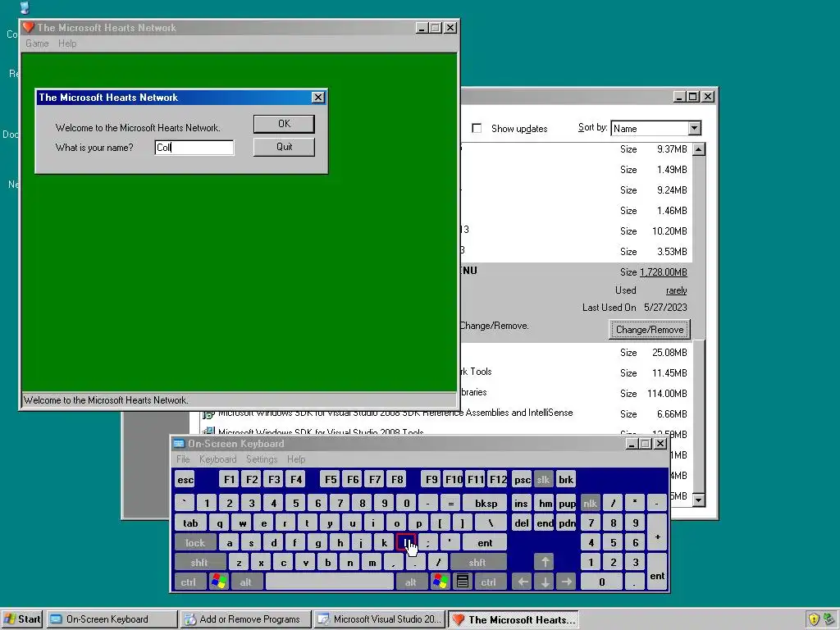Viewport: 840px width, 630px height.
Task: Click the heart icon in Hearts title bar
Action: coord(29,27)
